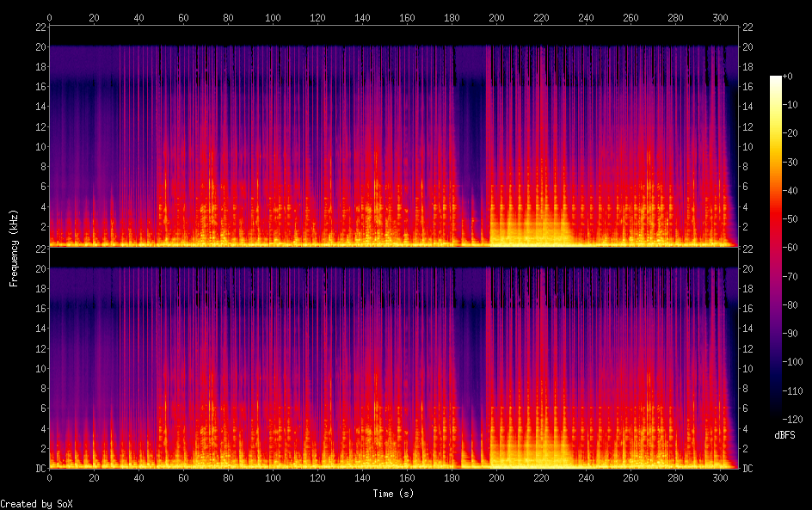Screen dimensions: 812x510
Task: Click "300" on the bottom time axis
Action: point(720,478)
